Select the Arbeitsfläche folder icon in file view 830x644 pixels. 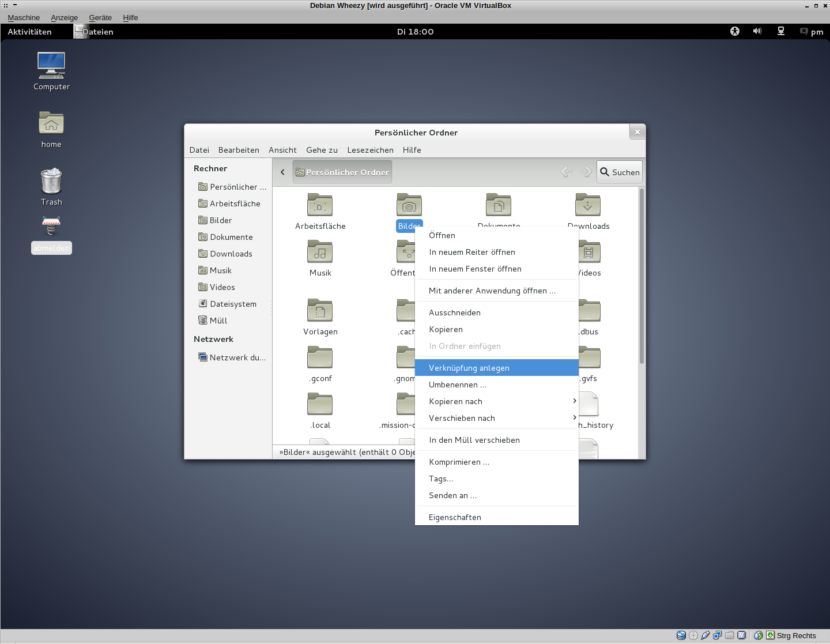[x=320, y=205]
